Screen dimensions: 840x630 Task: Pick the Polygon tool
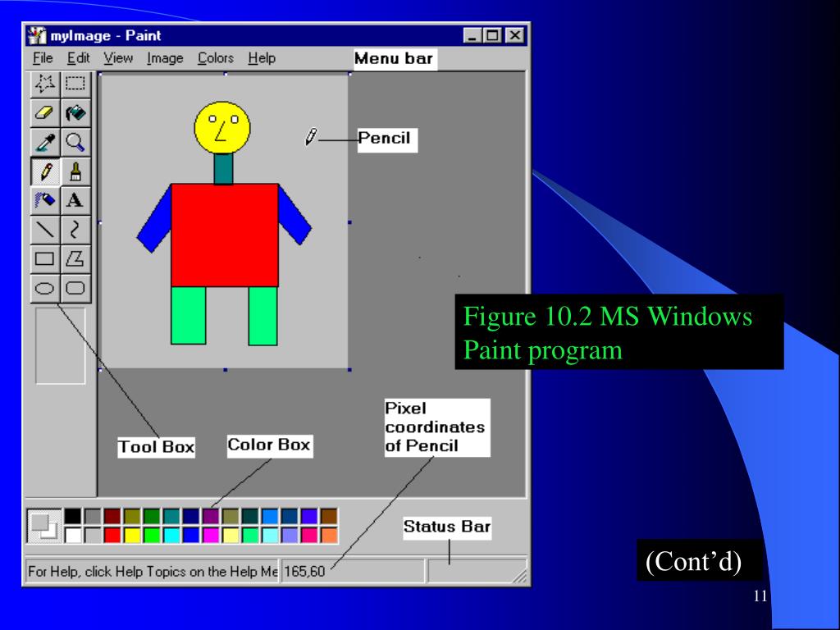(75, 258)
